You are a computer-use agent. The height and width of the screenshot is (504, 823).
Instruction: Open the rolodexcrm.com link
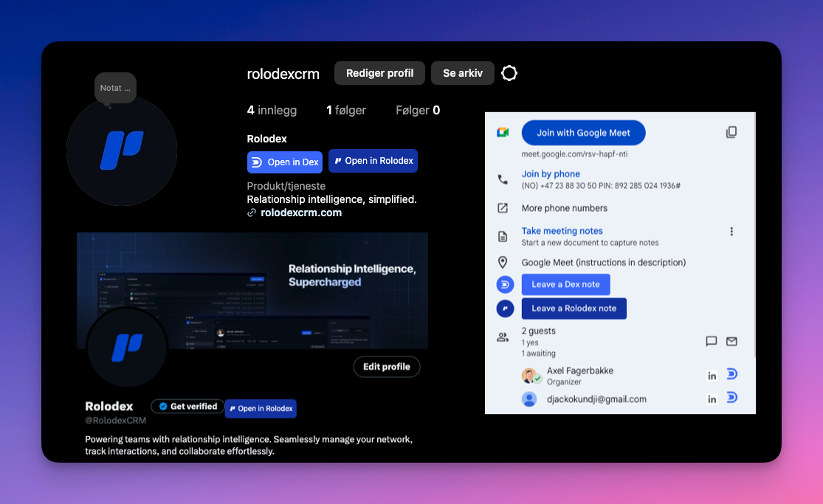301,213
